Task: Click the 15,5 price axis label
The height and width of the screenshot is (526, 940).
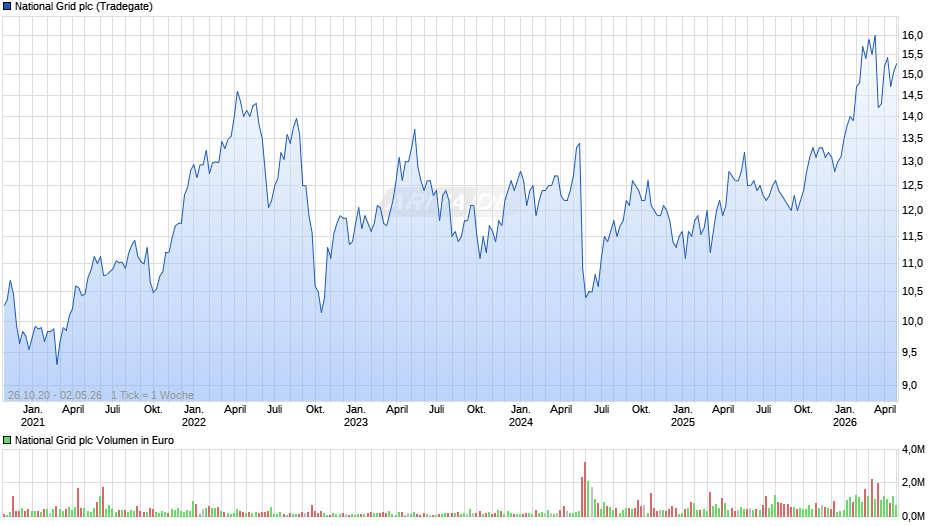Action: coord(912,55)
